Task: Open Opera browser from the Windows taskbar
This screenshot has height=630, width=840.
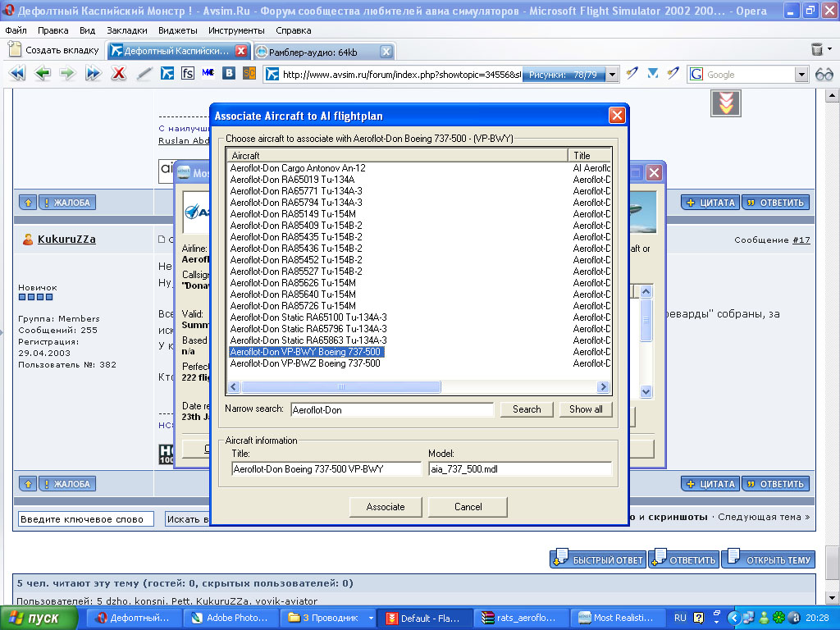Action: coord(134,618)
